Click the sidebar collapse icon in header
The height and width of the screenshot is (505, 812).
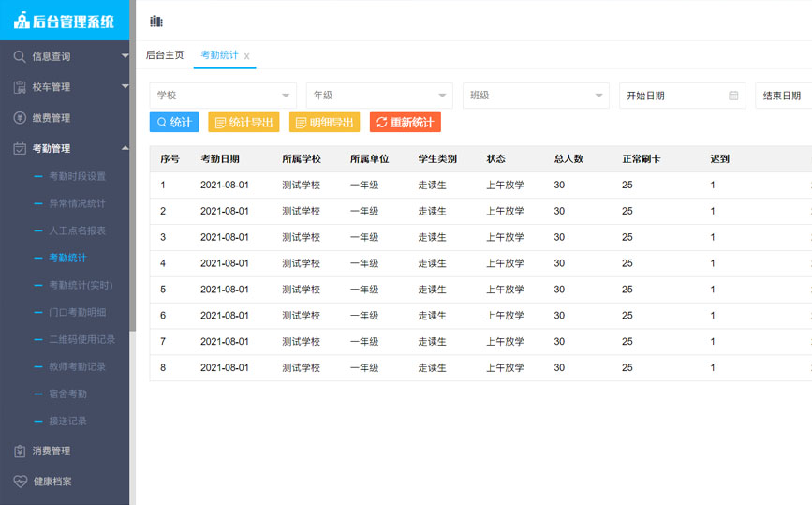point(155,22)
